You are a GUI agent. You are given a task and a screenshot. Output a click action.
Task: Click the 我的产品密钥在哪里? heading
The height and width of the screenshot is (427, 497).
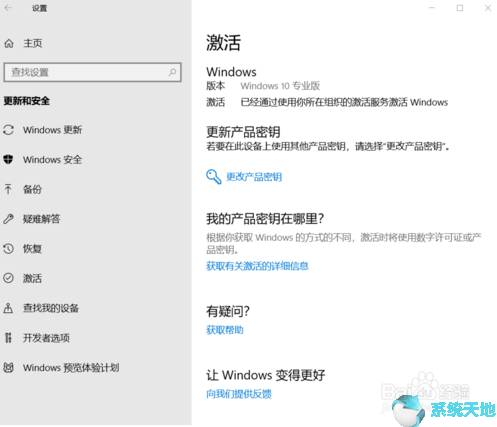pos(265,219)
